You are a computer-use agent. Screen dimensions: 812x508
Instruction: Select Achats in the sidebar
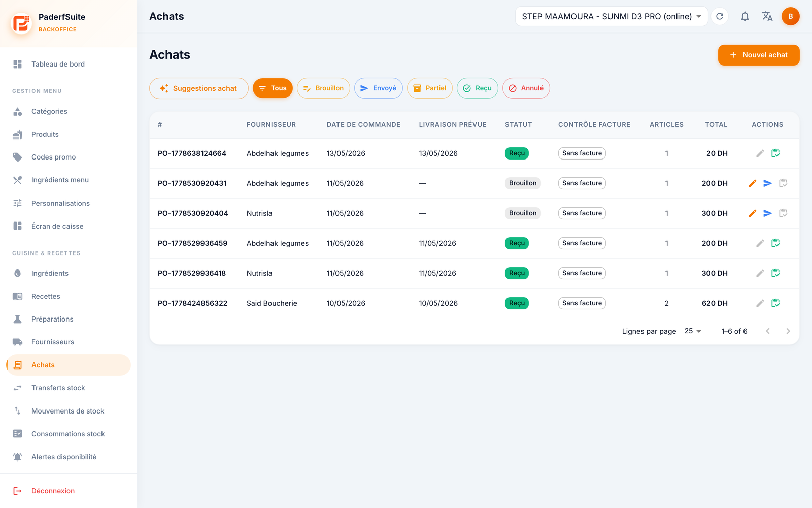click(69, 365)
